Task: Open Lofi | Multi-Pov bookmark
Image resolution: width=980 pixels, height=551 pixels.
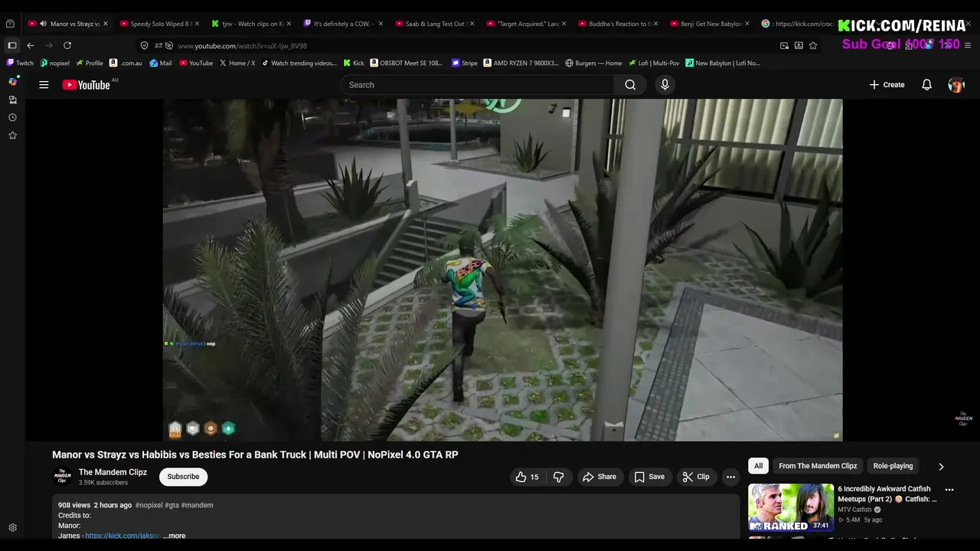Action: tap(654, 63)
